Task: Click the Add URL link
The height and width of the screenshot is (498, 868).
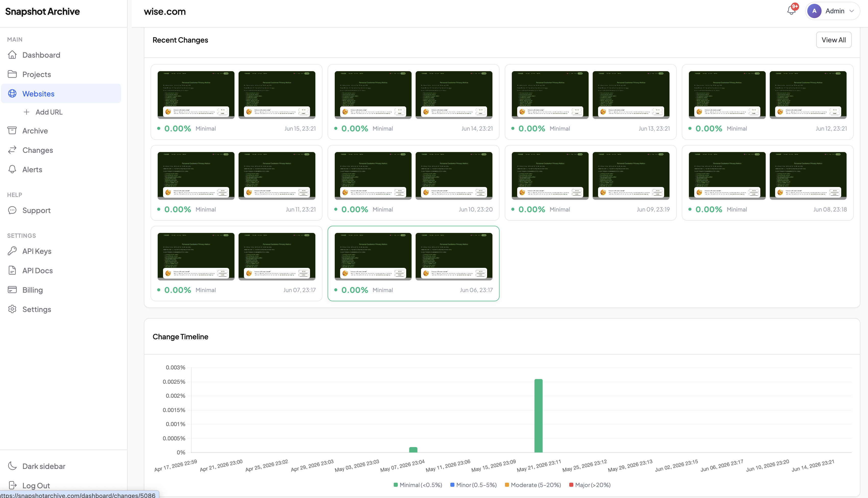Action: pos(49,112)
